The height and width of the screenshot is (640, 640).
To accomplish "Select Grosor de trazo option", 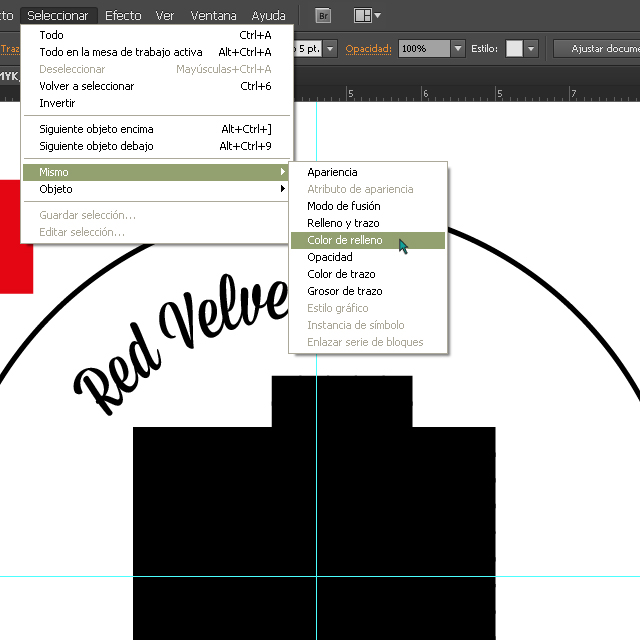I will (x=368, y=291).
